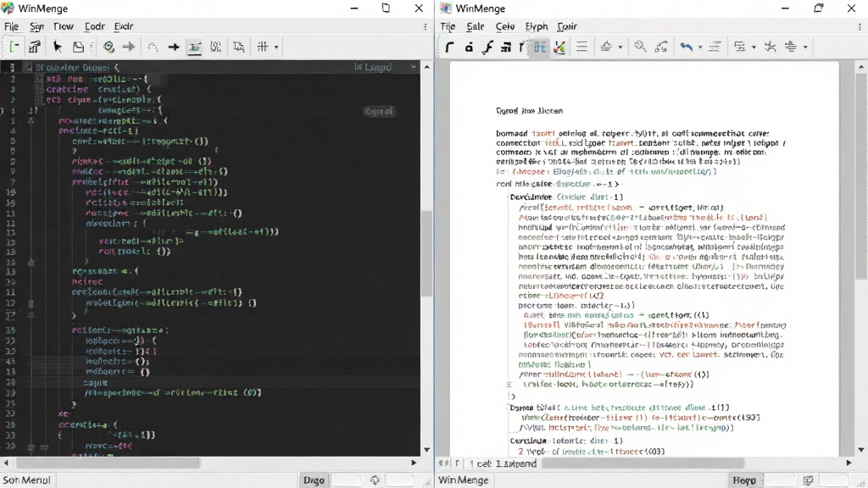Click the up arrow of document pane scrollbar

(861, 67)
